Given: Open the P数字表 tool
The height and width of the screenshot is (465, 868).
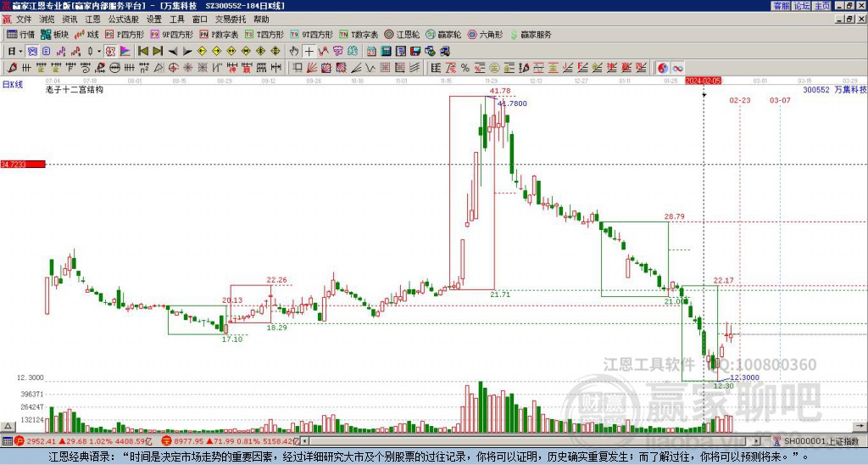Looking at the screenshot, I should (x=219, y=34).
